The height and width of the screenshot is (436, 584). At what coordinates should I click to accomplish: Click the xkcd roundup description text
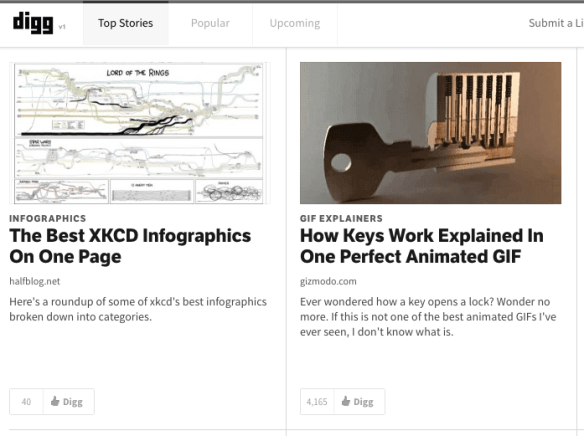coord(138,309)
